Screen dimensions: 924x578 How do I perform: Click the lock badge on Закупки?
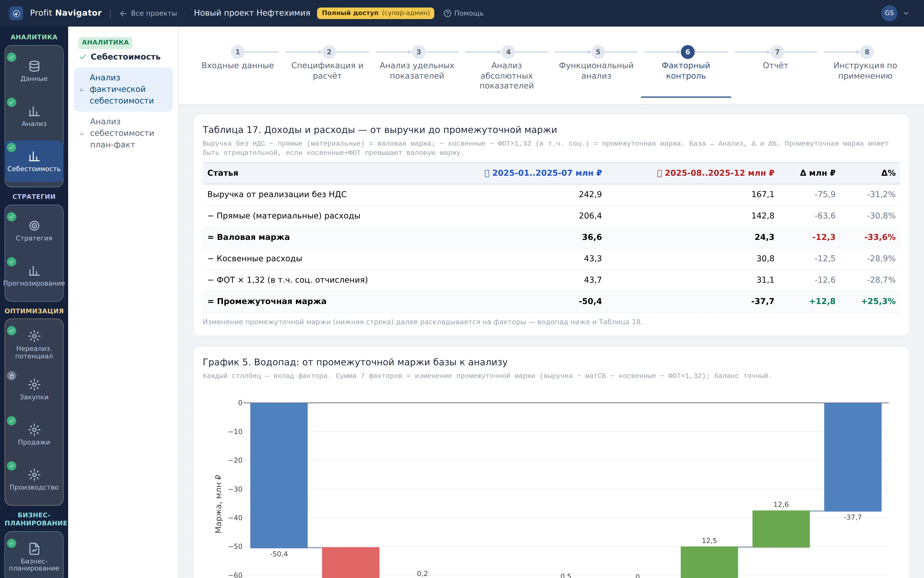tap(12, 376)
